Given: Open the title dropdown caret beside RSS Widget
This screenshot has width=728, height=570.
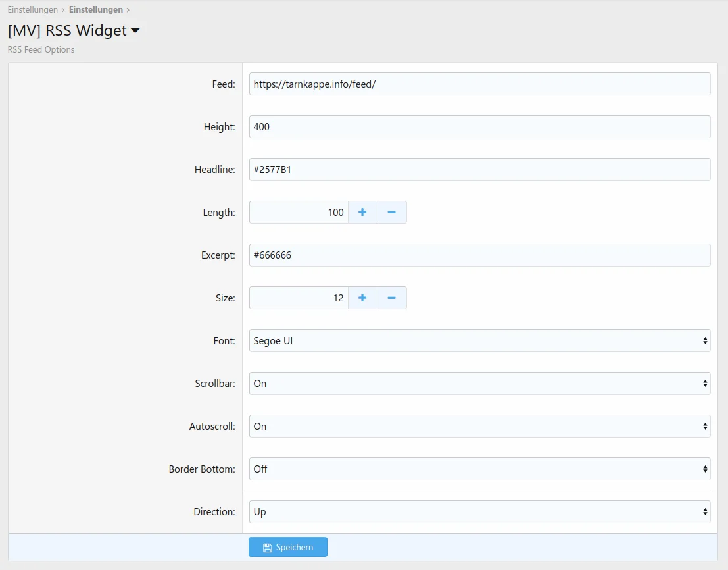Looking at the screenshot, I should pos(135,30).
